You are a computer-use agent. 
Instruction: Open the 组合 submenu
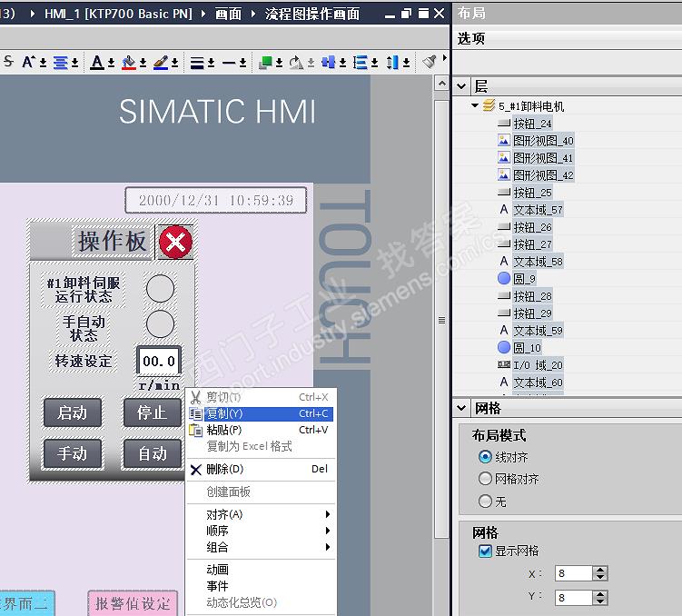point(261,547)
